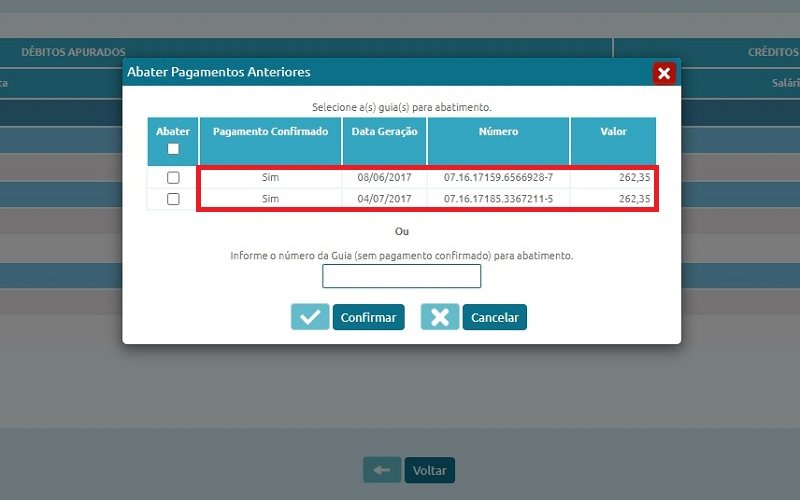Click guia number 07.16.17185.3367211-5
Screen dimensions: 800x500
(498, 199)
